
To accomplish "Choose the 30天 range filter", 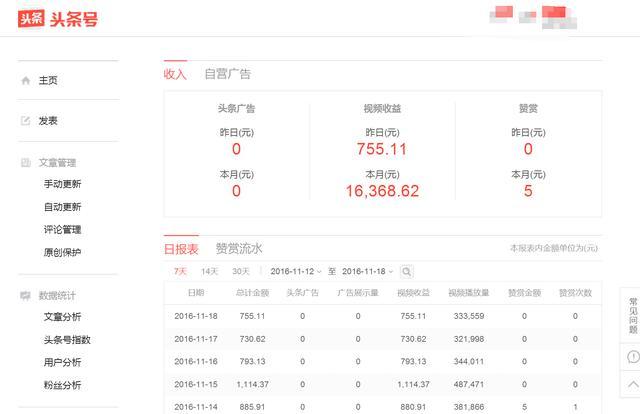I will [x=241, y=272].
